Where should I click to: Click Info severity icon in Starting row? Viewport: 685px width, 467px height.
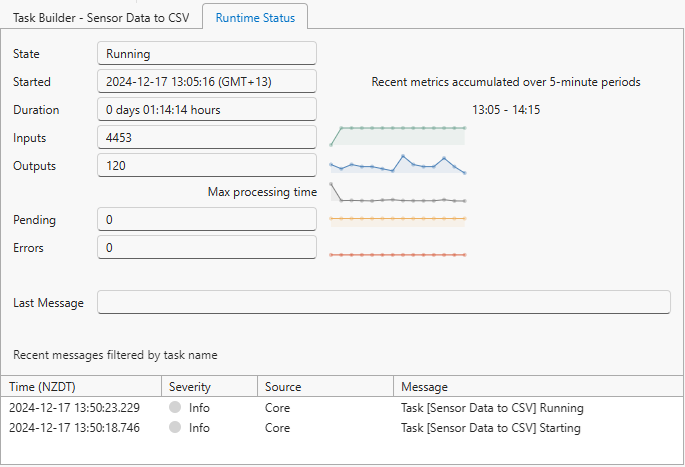[175, 427]
